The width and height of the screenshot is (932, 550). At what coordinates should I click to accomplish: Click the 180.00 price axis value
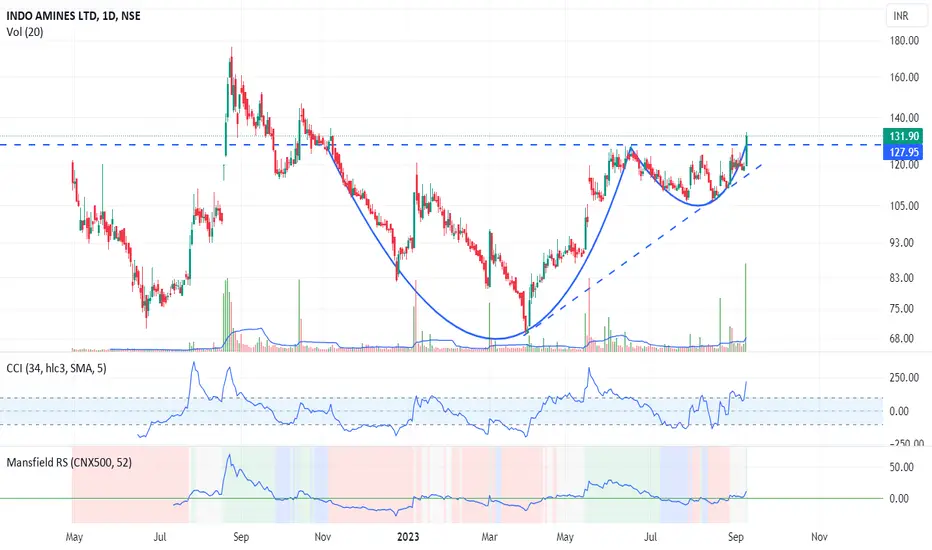[904, 40]
